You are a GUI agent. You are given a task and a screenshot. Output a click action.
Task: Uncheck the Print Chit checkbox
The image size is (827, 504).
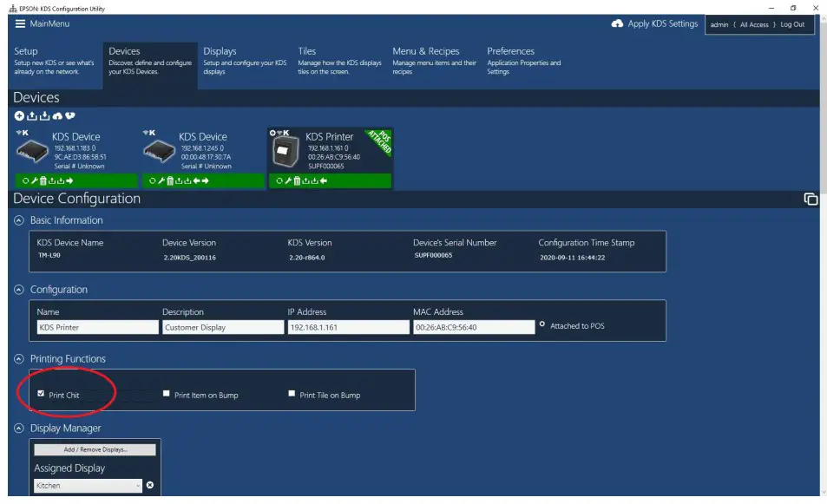(41, 393)
